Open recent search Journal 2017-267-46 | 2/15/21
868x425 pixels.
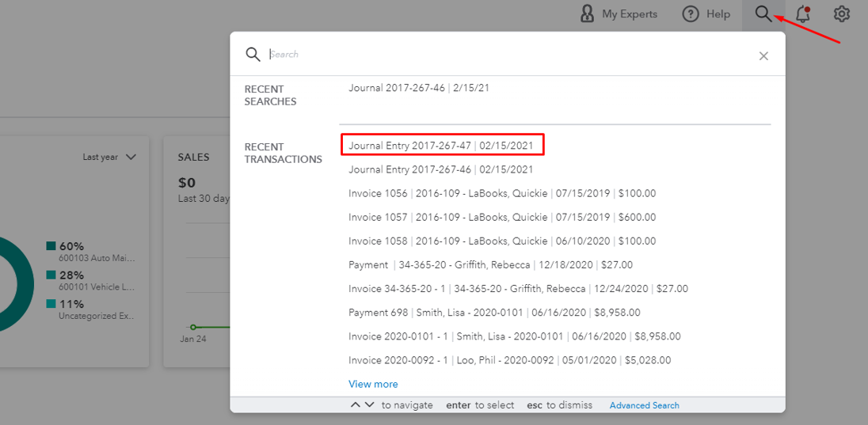(x=419, y=87)
